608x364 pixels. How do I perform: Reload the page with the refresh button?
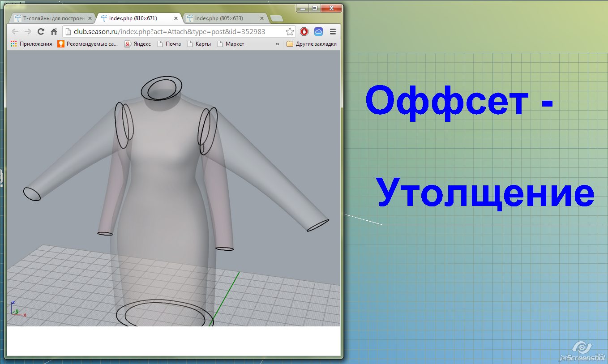pyautogui.click(x=41, y=32)
